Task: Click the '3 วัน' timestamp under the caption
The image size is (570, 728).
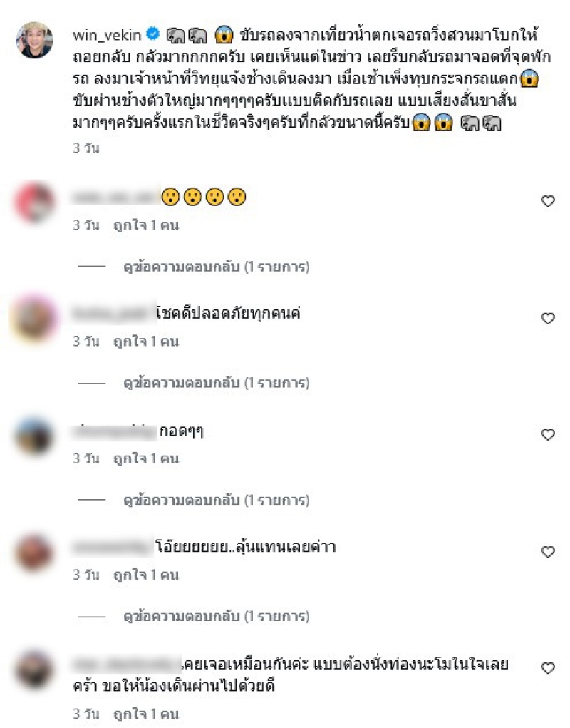Action: pos(86,148)
